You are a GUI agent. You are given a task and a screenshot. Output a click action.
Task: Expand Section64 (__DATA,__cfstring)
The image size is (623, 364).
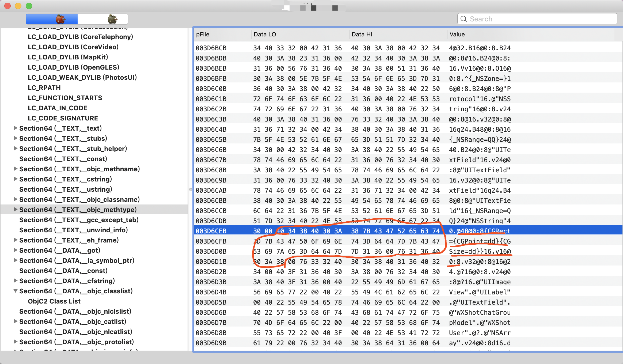(16, 281)
